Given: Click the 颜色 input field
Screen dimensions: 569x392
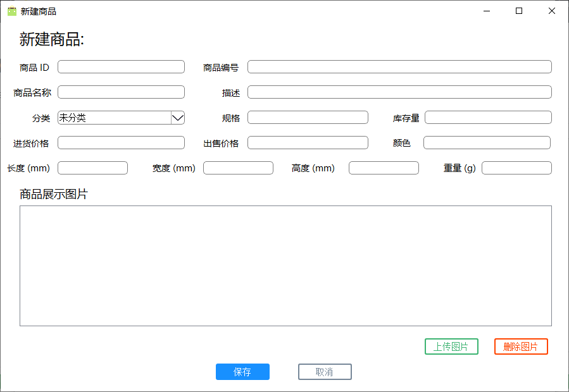Looking at the screenshot, I should [x=487, y=143].
